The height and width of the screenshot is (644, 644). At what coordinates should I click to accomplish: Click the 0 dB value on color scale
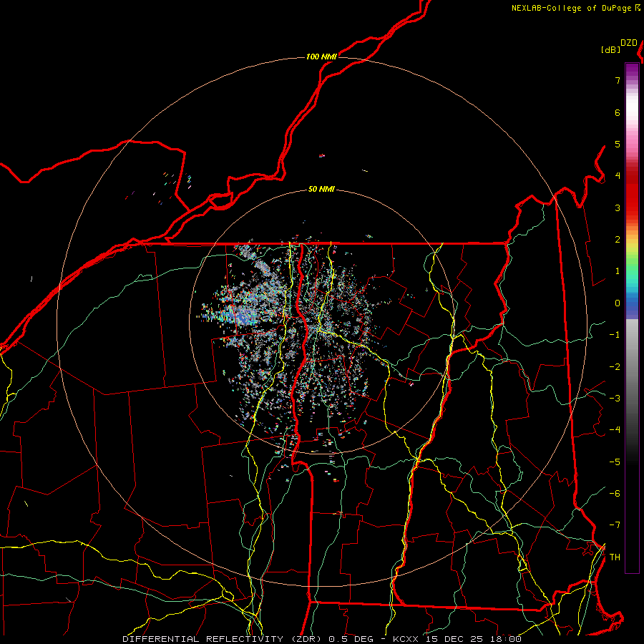point(618,303)
